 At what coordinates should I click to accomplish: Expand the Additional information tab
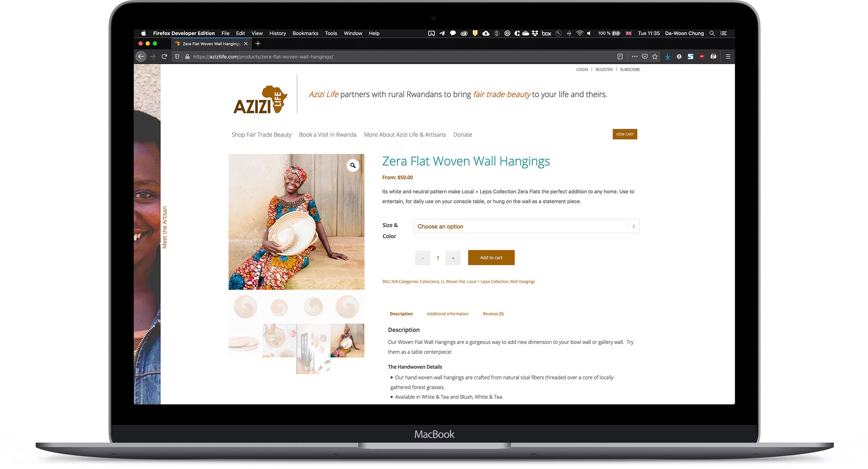tap(448, 314)
